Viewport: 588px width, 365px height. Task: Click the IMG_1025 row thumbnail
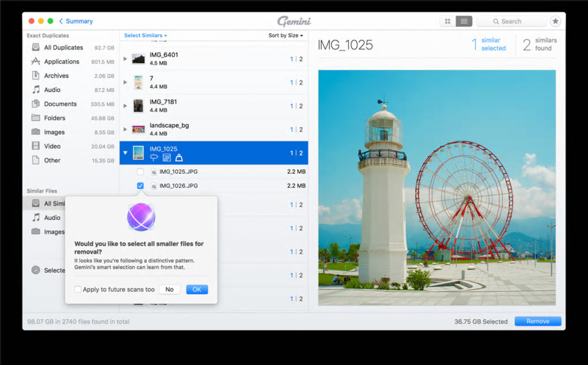tap(138, 153)
